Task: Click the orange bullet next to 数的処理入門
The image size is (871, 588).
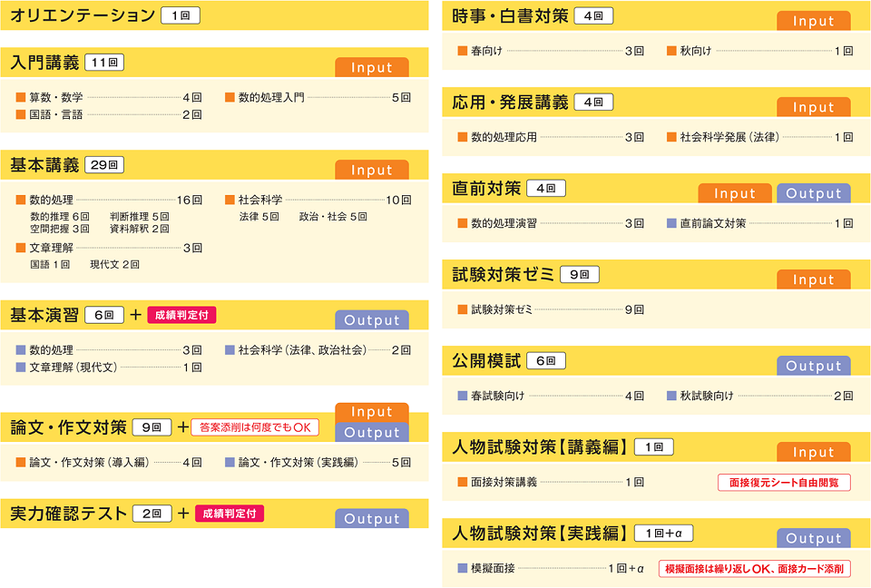Action: (230, 97)
